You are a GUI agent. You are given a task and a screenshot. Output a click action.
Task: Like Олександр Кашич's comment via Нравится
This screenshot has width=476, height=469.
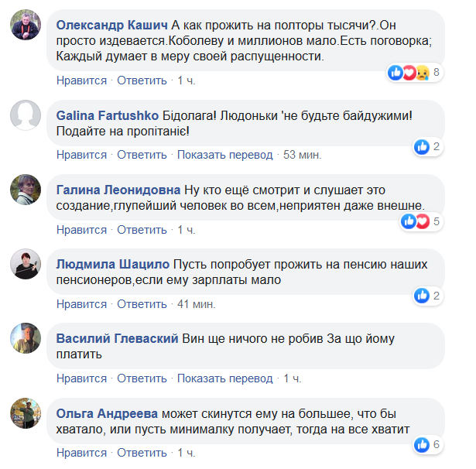click(81, 80)
